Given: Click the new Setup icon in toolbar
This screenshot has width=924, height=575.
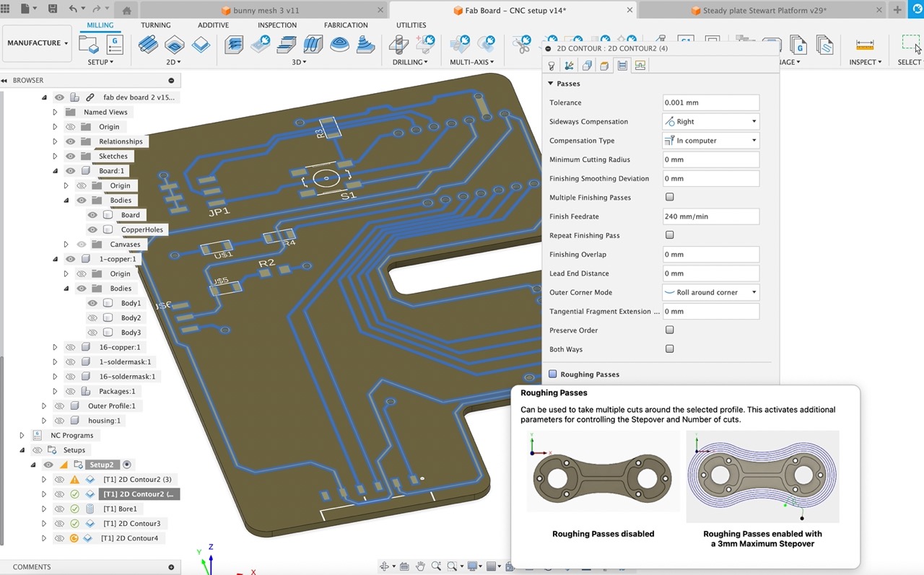Looking at the screenshot, I should [x=89, y=45].
